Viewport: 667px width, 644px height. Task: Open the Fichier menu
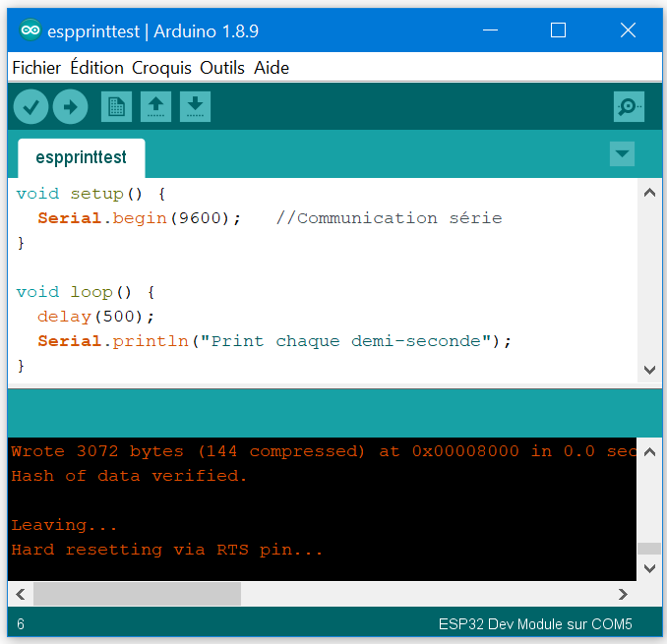tap(36, 68)
